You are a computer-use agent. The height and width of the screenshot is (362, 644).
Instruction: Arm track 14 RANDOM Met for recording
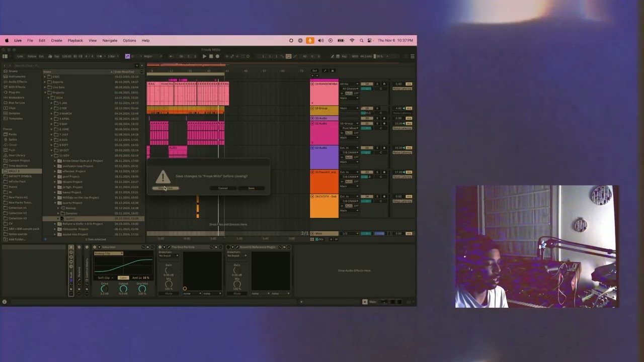[384, 84]
